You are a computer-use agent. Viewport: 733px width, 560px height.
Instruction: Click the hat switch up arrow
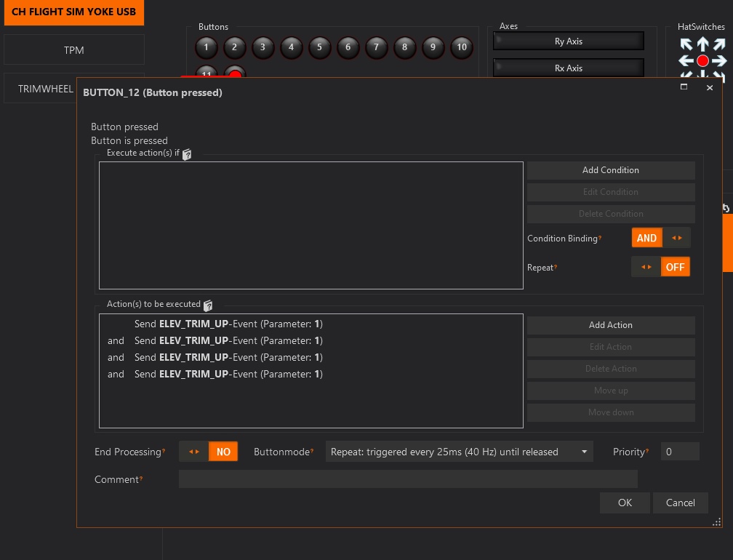pyautogui.click(x=702, y=45)
